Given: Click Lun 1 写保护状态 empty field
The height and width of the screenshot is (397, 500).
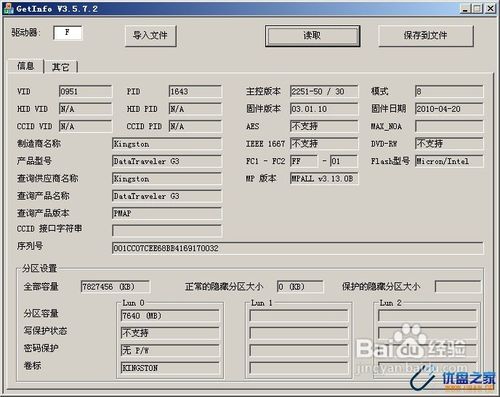Looking at the screenshot, I should [299, 333].
